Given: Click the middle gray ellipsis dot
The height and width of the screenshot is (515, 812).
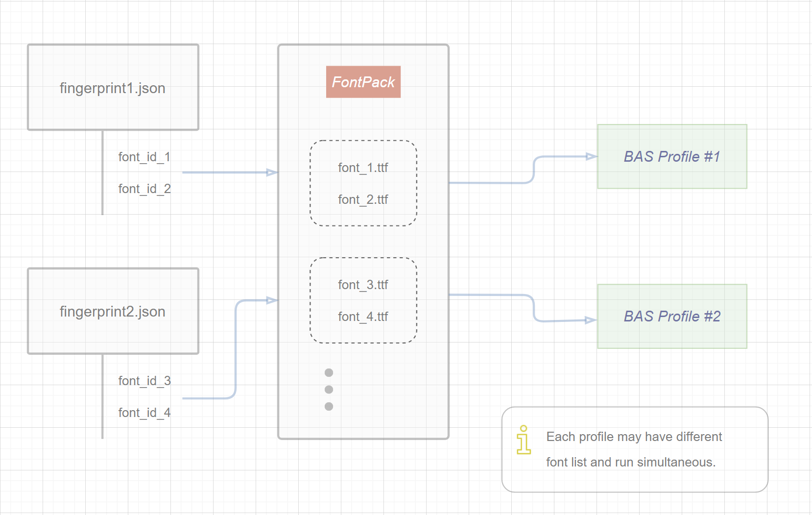Looking at the screenshot, I should click(329, 390).
